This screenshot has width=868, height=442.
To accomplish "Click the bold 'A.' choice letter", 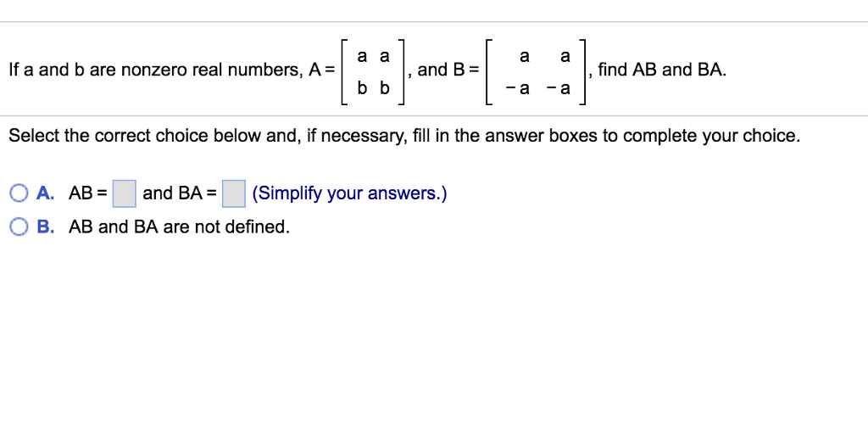I will pos(46,193).
